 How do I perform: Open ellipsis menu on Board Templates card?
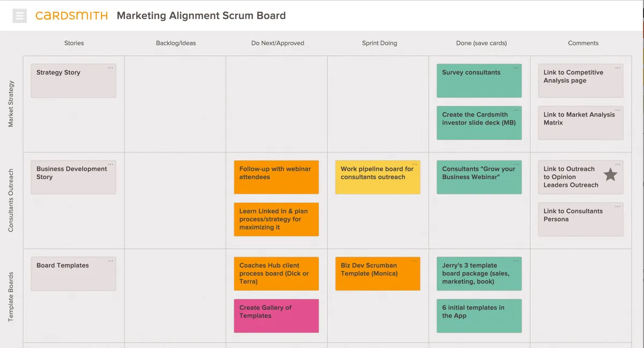point(111,261)
